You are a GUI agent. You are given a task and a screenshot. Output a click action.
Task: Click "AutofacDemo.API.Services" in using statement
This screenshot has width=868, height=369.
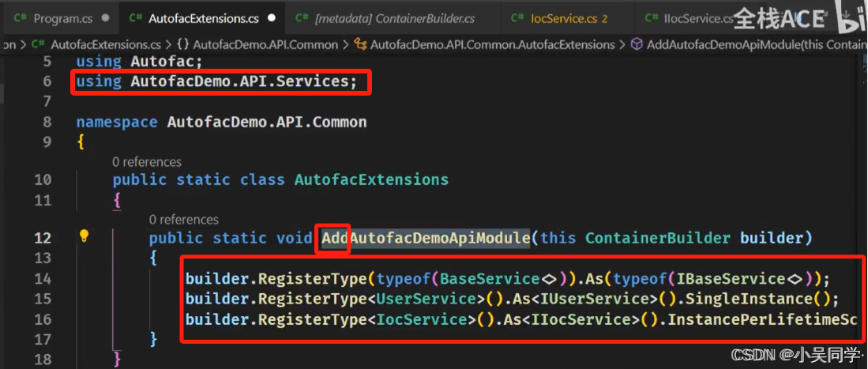(x=238, y=82)
